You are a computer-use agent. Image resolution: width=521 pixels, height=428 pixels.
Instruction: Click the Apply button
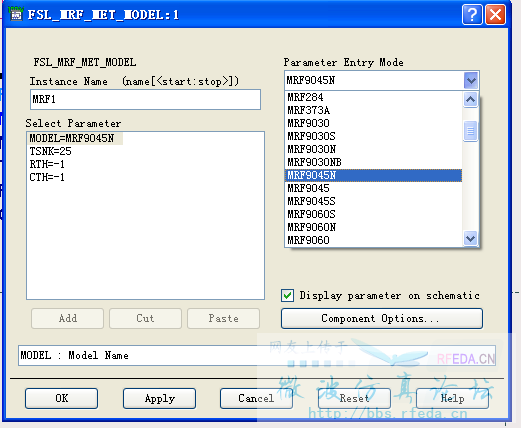tap(159, 398)
